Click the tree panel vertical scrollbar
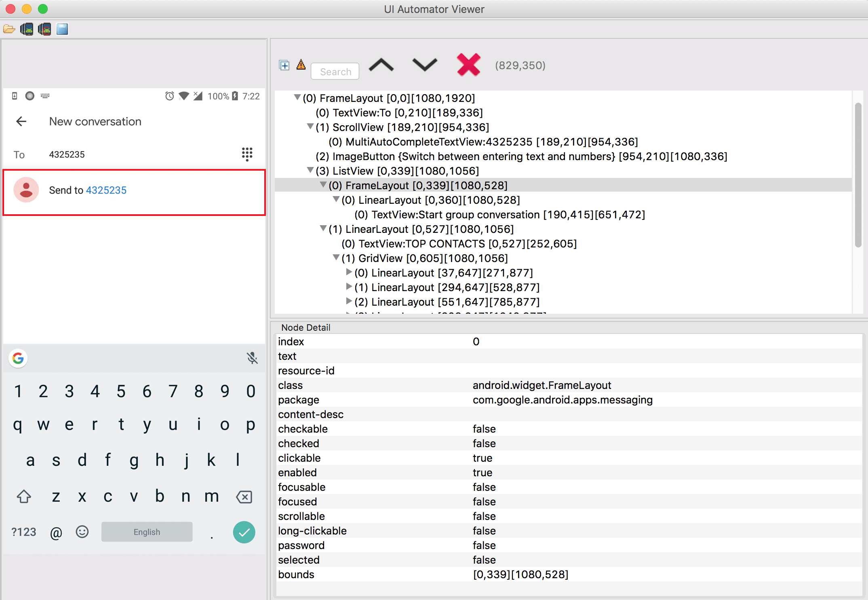The image size is (868, 600). point(858,175)
